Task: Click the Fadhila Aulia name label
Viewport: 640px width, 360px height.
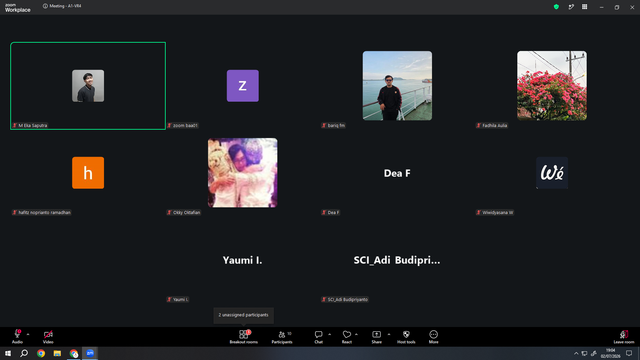Action: click(x=492, y=125)
